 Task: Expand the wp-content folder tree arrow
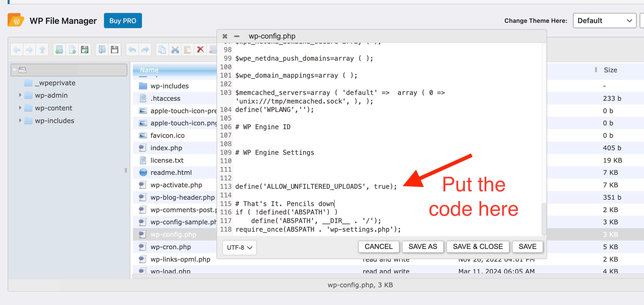click(20, 108)
